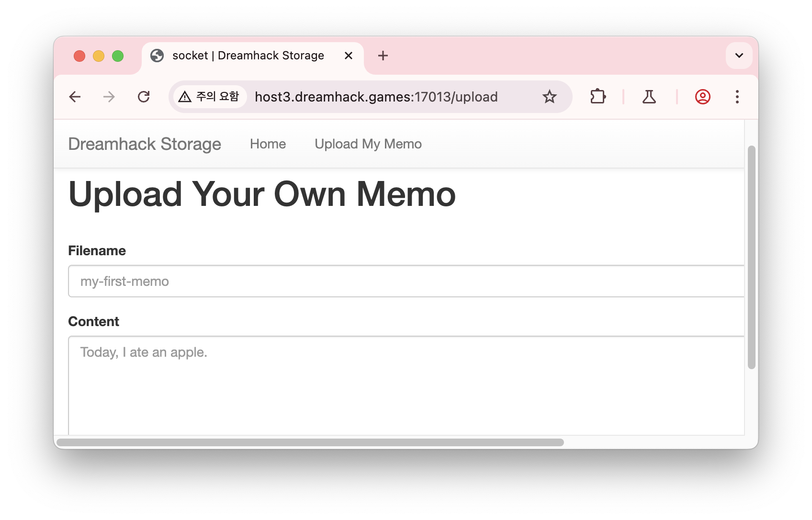Reload the current page
This screenshot has height=520, width=812.
click(x=144, y=97)
